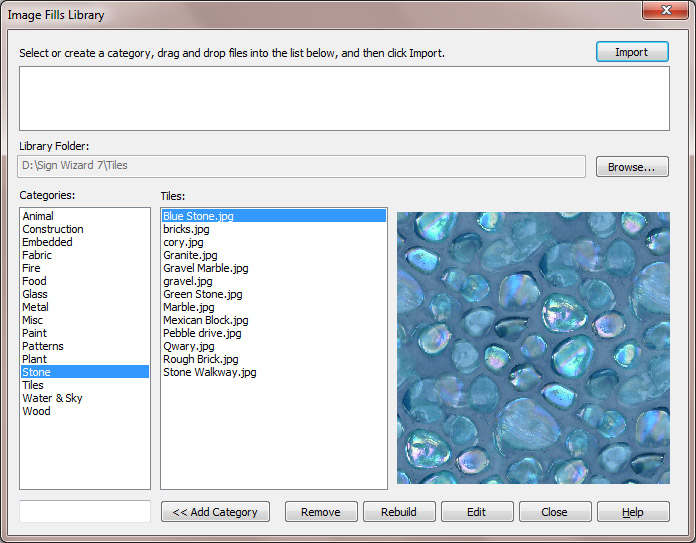Select the highlighted Stone category
This screenshot has width=696, height=543.
click(x=85, y=372)
